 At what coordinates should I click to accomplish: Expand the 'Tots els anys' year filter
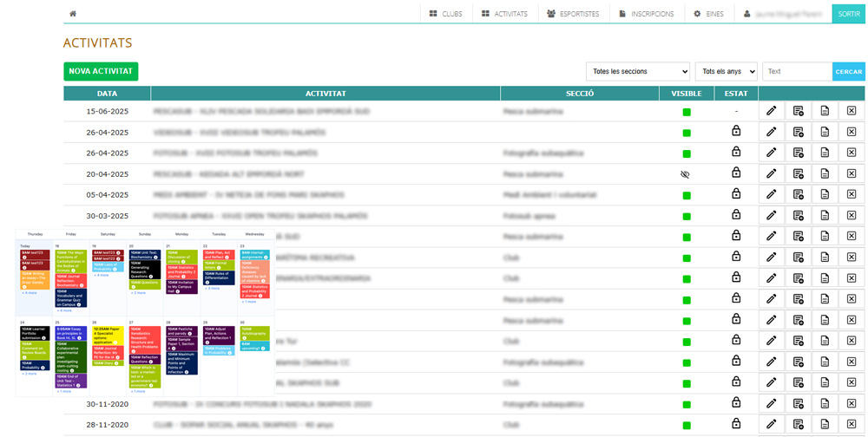click(x=726, y=72)
